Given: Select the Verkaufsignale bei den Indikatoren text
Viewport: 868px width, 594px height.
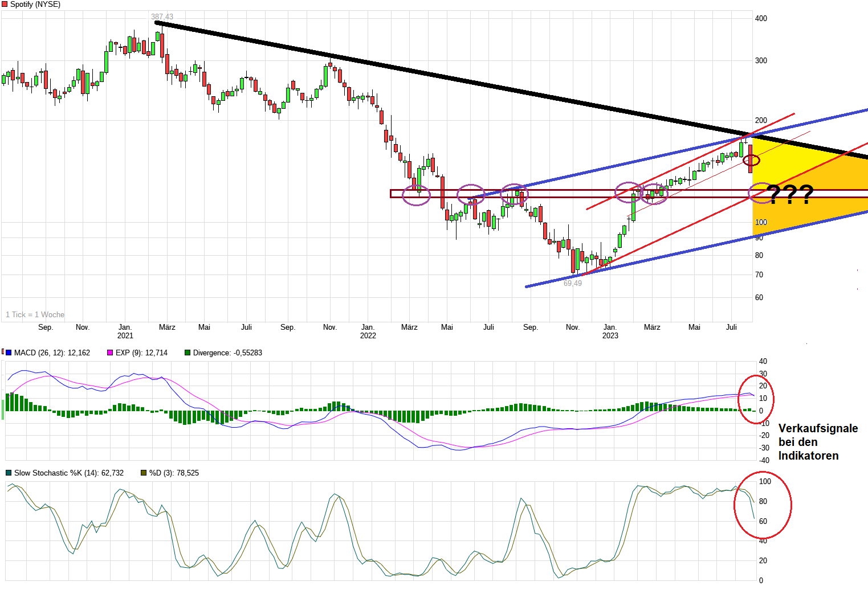Looking at the screenshot, I should pyautogui.click(x=817, y=442).
